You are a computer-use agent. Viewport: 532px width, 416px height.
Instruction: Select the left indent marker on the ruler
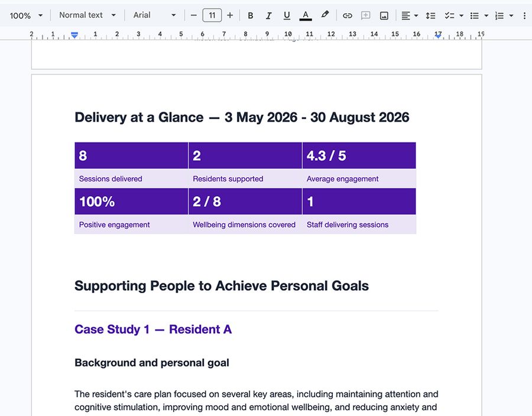pyautogui.click(x=74, y=35)
